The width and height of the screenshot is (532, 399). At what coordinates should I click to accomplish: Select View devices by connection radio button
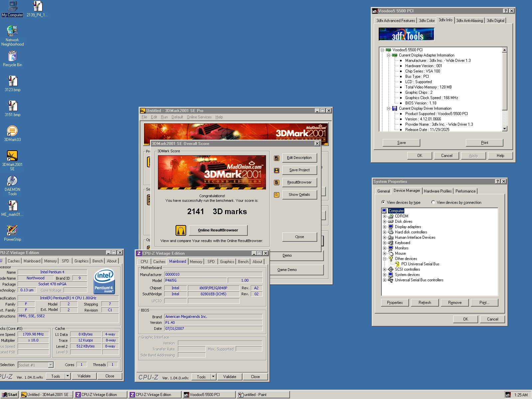pos(433,202)
